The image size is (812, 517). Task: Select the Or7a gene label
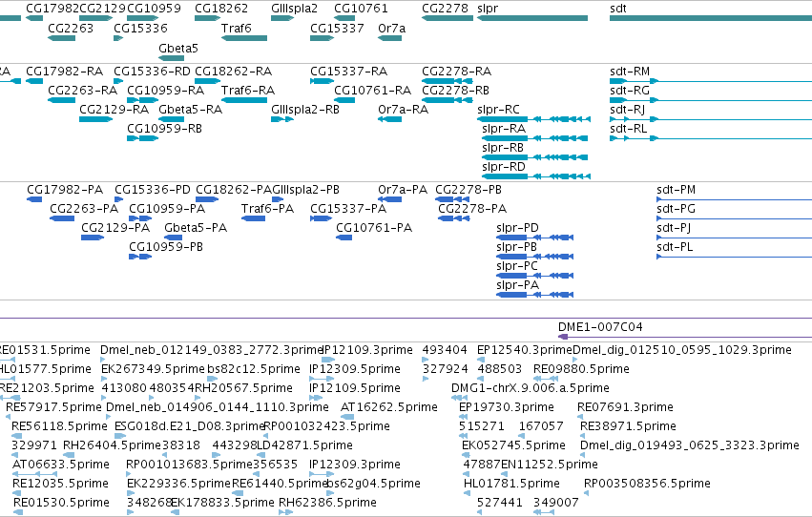pos(391,28)
